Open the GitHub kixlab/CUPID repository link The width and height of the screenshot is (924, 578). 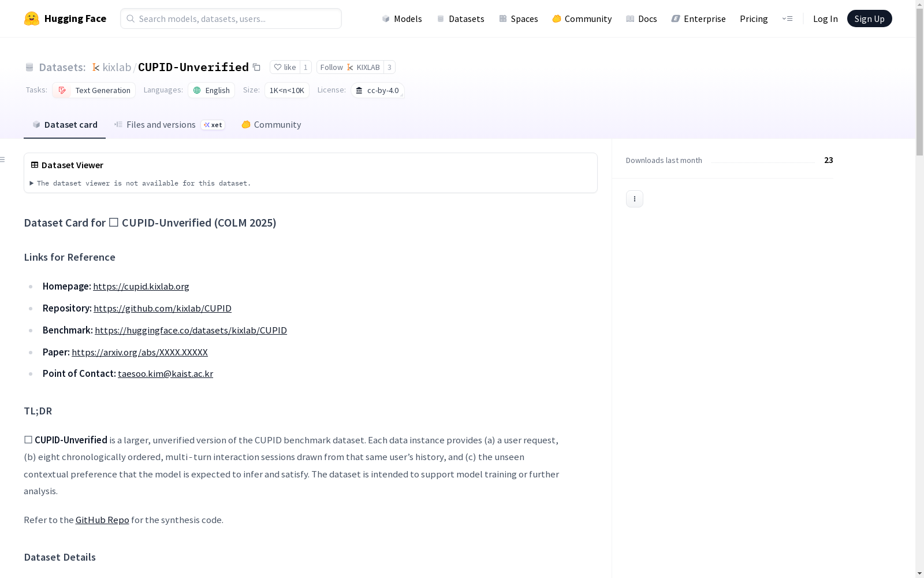[x=162, y=308]
